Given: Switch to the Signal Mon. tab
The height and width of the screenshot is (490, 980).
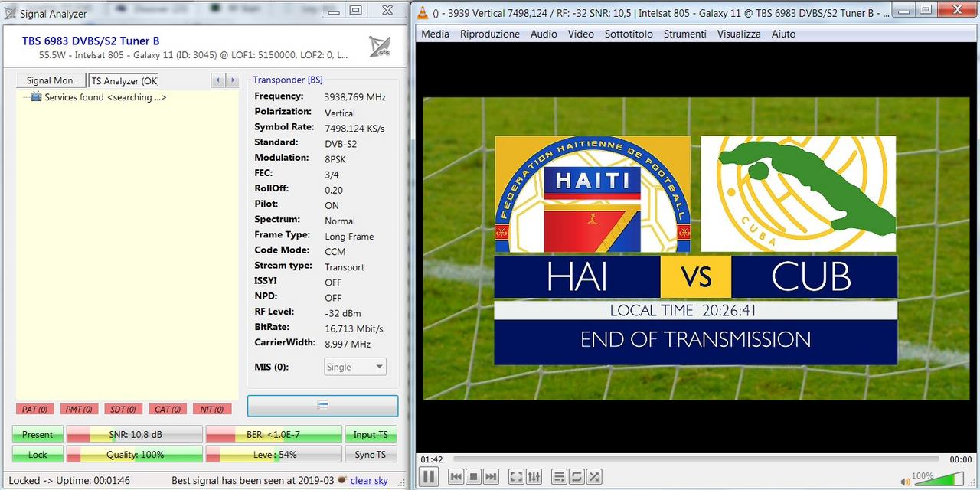Looking at the screenshot, I should (51, 80).
